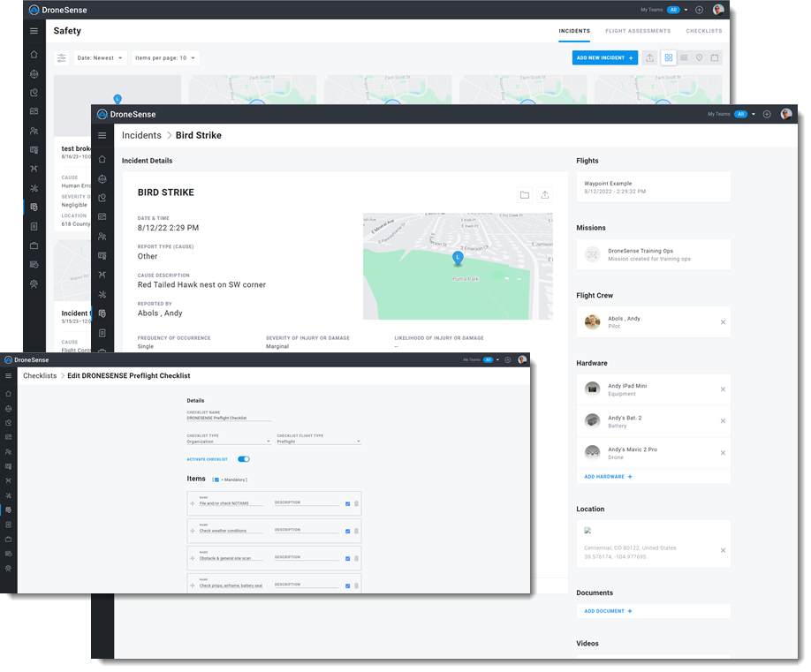811x672 pixels.
Task: Click the Bird Strike incident map
Action: [x=458, y=266]
